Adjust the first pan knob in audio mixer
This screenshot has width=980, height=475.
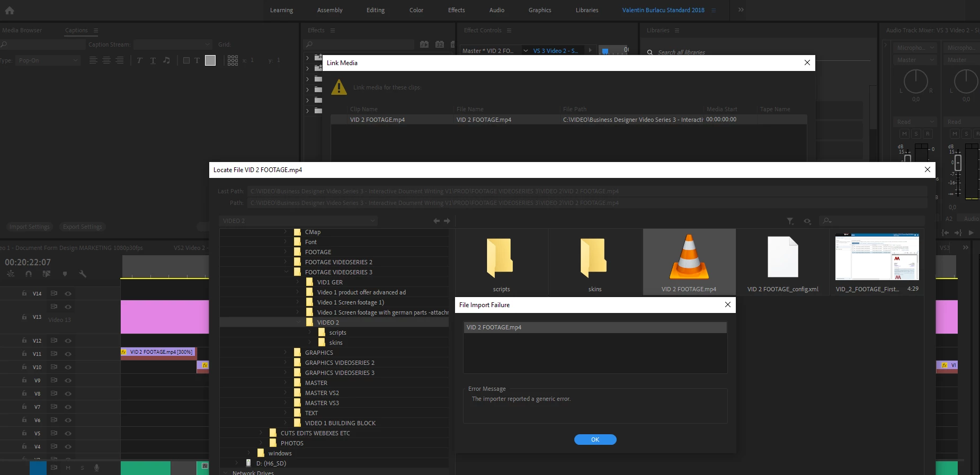coord(915,82)
